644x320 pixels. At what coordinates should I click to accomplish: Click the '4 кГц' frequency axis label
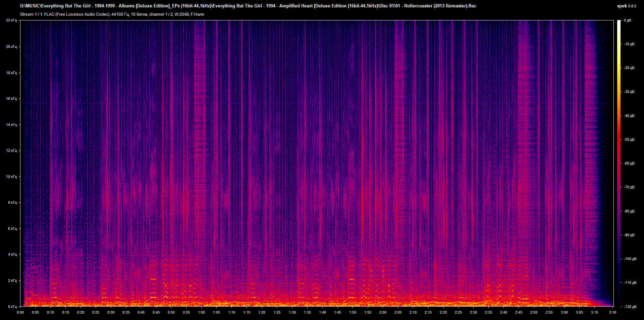(12, 254)
